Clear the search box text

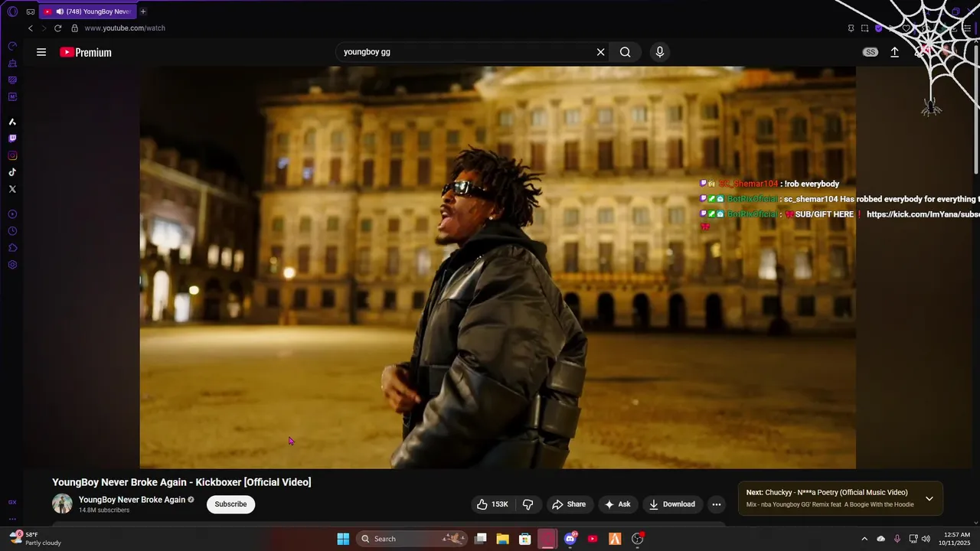[601, 52]
